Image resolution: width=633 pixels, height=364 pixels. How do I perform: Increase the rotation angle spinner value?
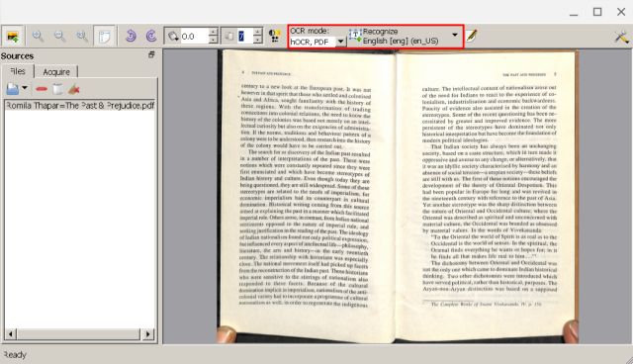click(214, 32)
